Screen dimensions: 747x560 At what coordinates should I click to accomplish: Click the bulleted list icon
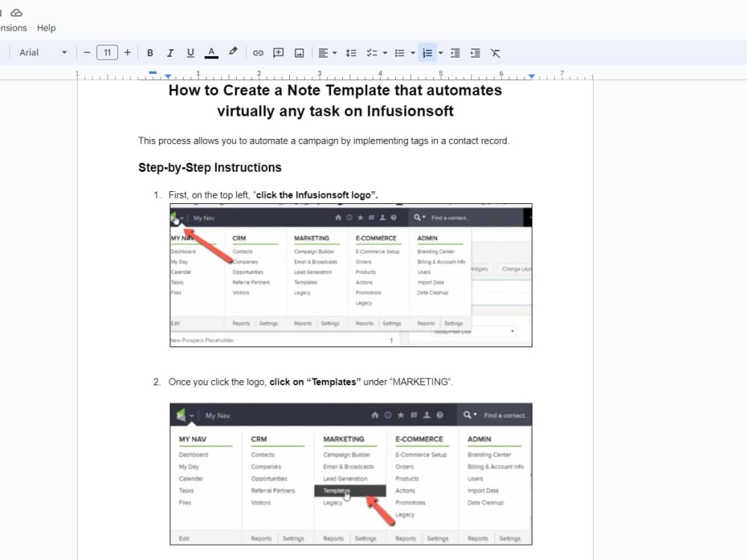coord(400,53)
